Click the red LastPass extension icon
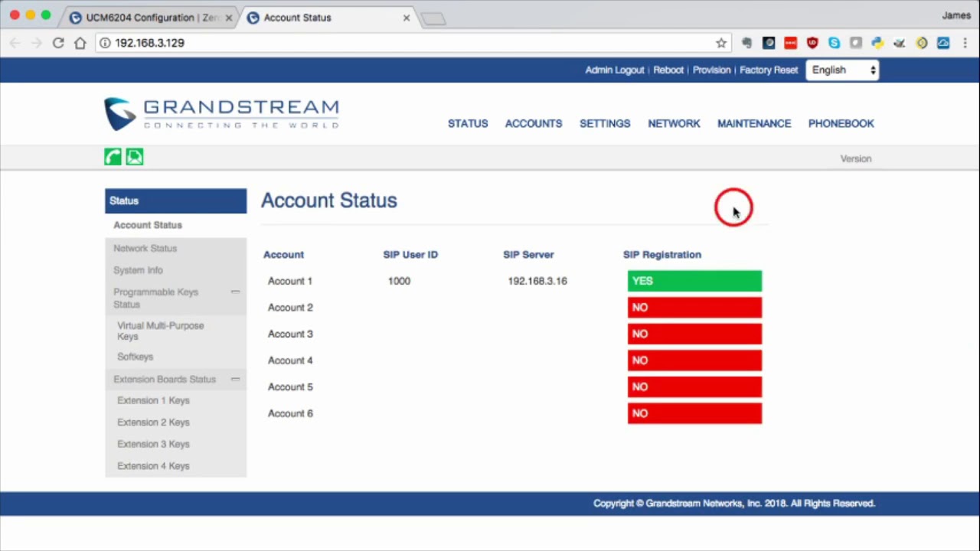The height and width of the screenshot is (551, 980). click(x=790, y=43)
